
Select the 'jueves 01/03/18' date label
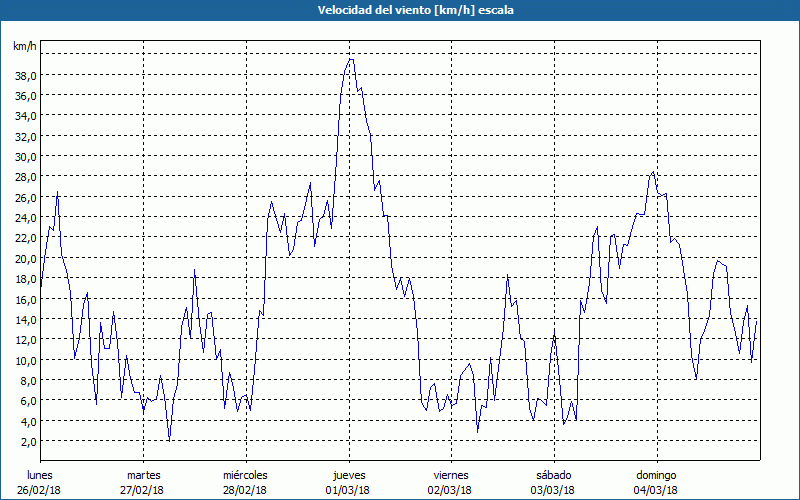coord(348,482)
